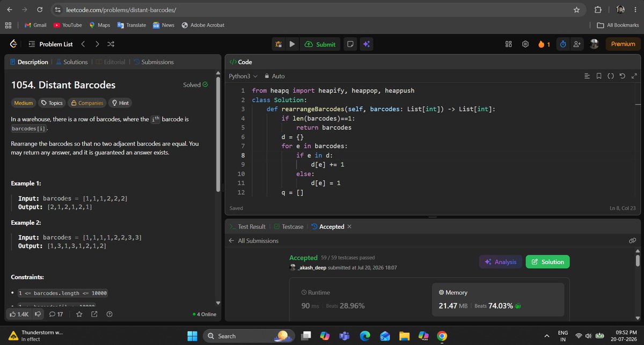The width and height of the screenshot is (644, 345).
Task: Click the debug icon beside Run
Action: pyautogui.click(x=279, y=45)
